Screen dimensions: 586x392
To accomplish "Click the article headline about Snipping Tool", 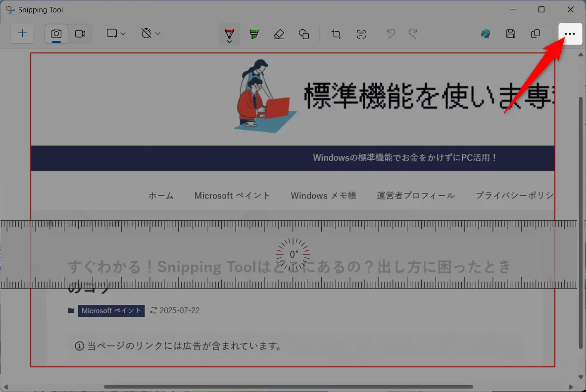I will [289, 277].
